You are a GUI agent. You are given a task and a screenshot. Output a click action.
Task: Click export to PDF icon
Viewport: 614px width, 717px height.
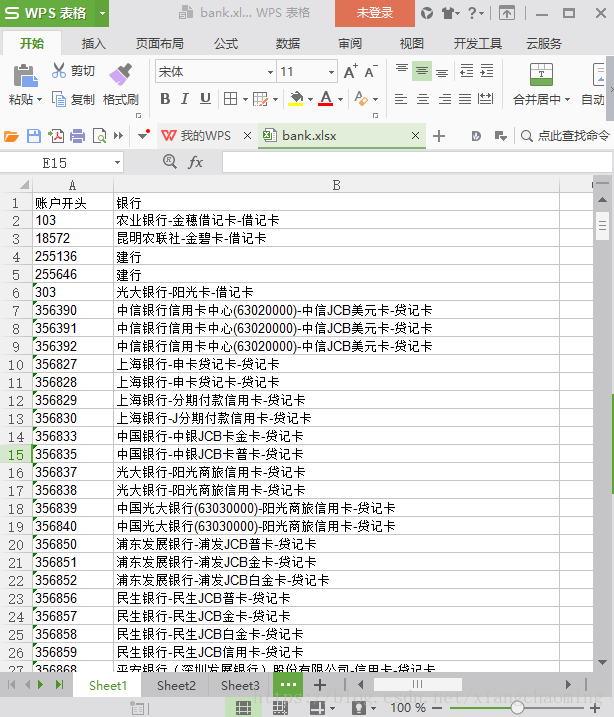point(56,136)
